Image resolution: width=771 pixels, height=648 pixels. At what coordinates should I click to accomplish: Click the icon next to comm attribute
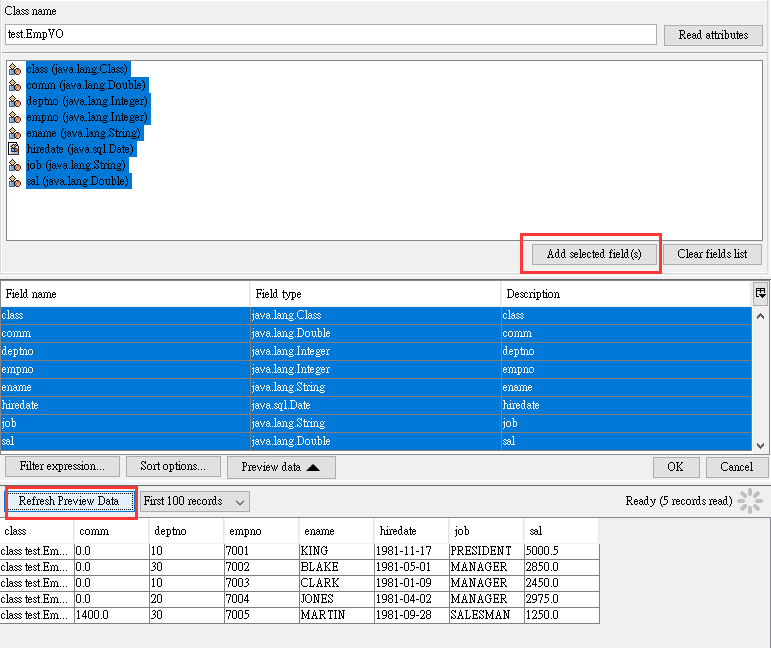14,85
